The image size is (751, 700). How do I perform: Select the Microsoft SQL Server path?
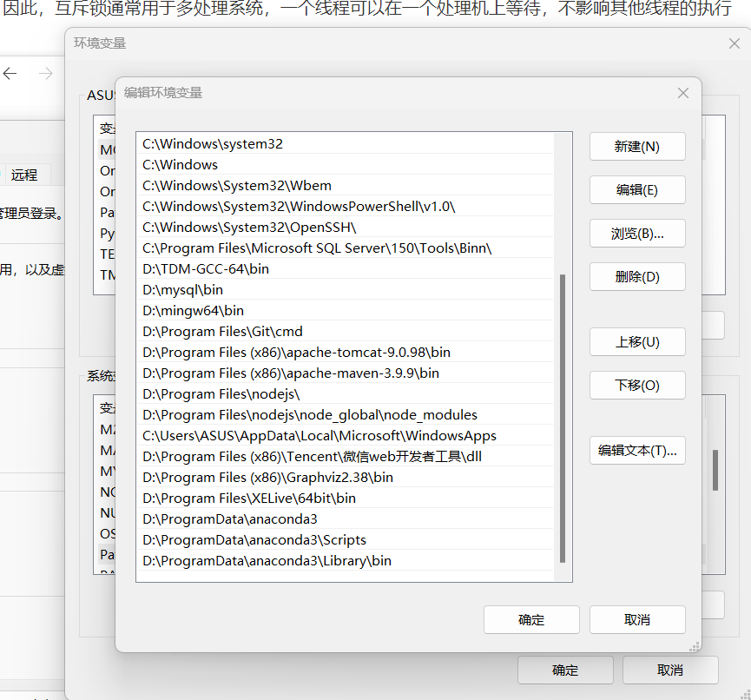(347, 248)
